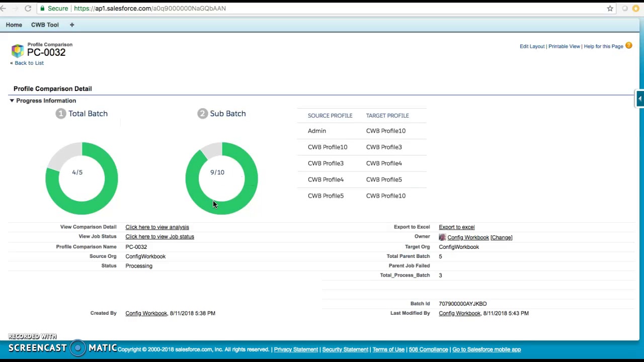Open Terms of Use footer link

pos(388,349)
